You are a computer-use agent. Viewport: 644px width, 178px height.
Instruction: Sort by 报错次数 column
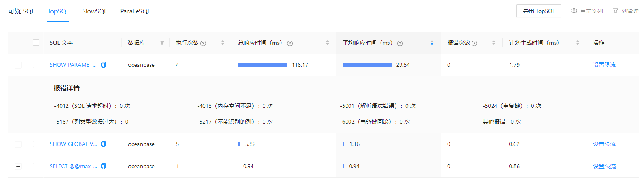(494, 43)
